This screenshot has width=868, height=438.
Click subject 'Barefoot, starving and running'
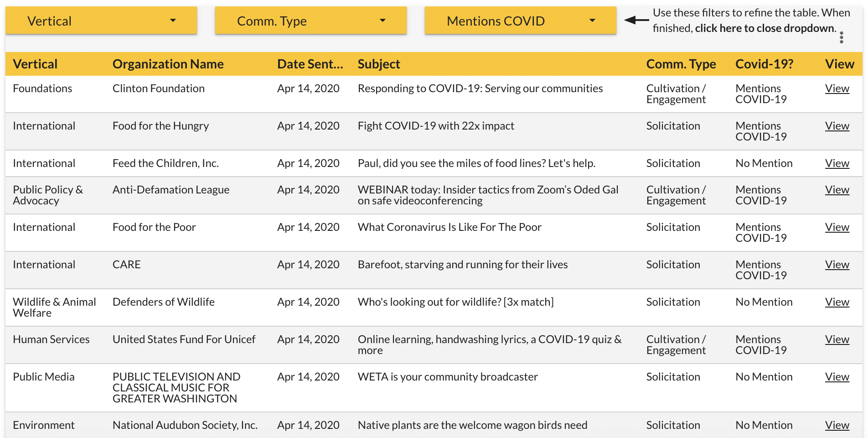click(463, 265)
